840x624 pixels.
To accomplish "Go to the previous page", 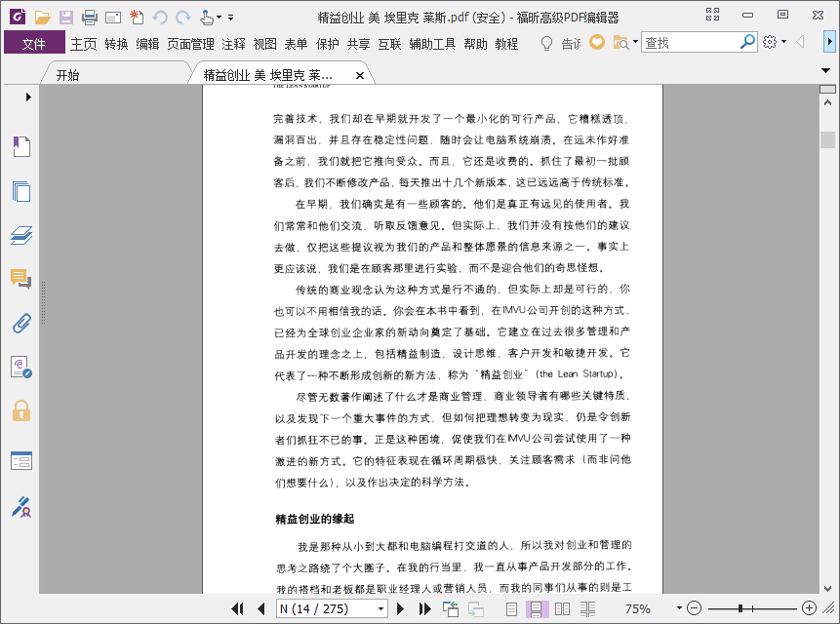I will (x=261, y=608).
